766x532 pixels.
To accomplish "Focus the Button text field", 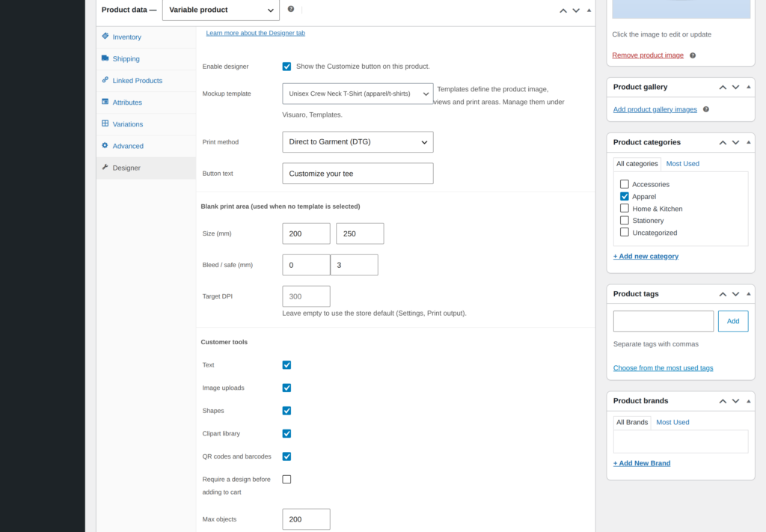I will [358, 174].
